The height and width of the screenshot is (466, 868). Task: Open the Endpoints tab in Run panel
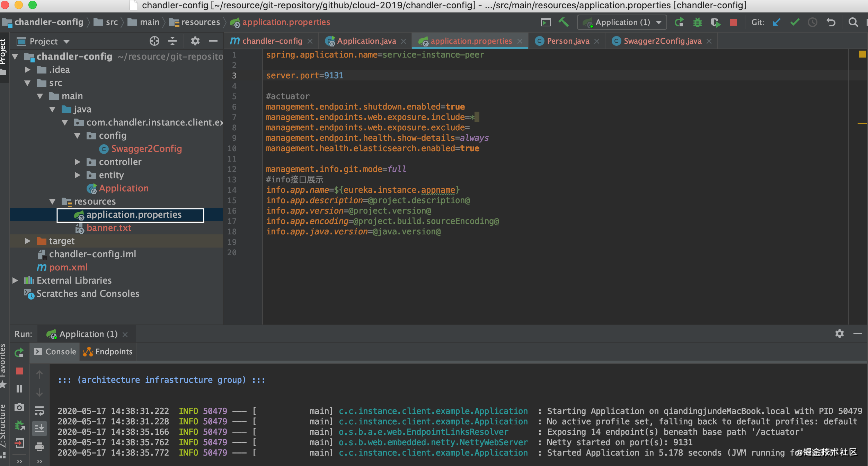[108, 352]
